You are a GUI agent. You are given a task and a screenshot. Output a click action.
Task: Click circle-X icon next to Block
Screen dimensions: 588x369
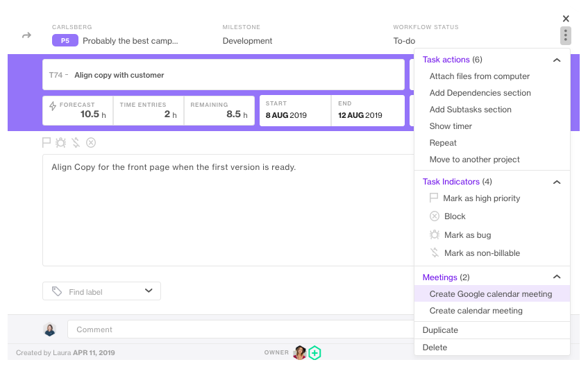click(435, 216)
